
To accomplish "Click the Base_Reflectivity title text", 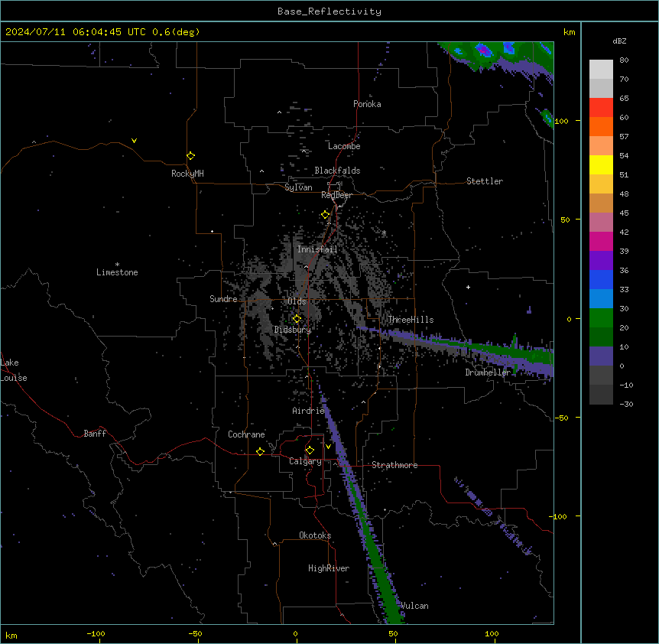I will (329, 11).
